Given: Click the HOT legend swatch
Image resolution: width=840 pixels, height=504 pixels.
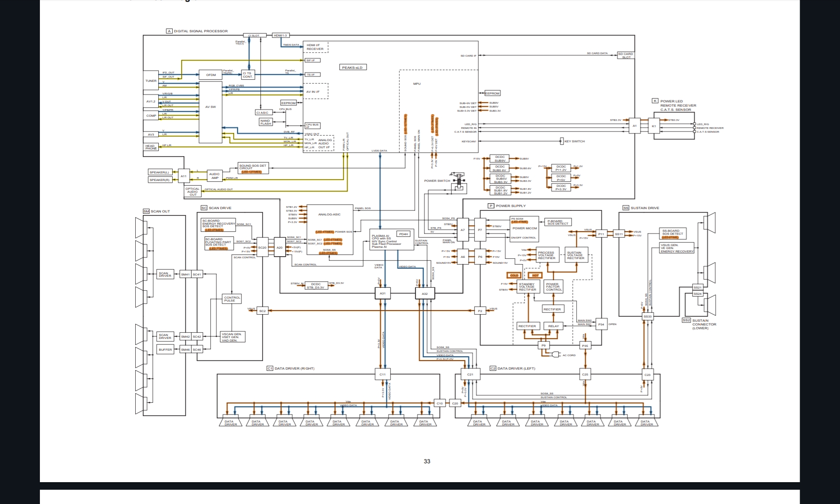Looking at the screenshot, I should [x=535, y=276].
